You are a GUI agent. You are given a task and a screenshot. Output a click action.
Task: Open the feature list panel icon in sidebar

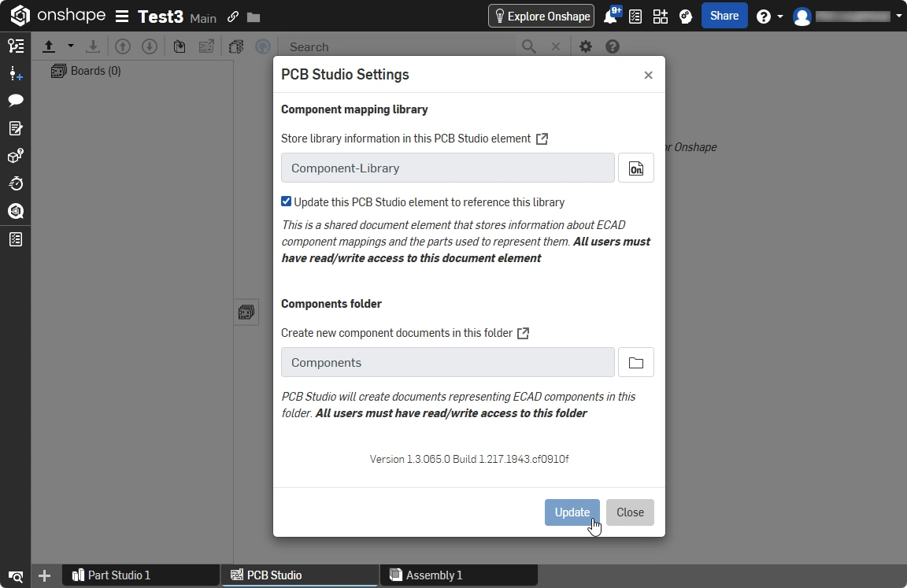point(16,46)
